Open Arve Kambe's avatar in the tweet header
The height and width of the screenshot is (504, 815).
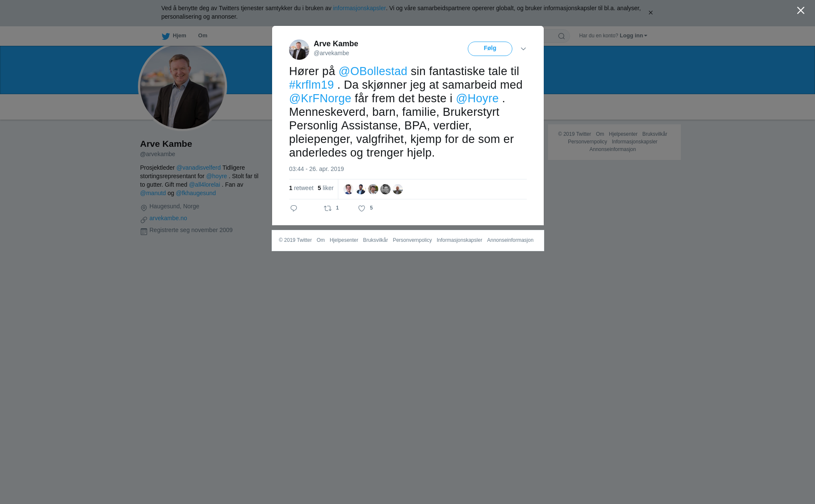(299, 50)
